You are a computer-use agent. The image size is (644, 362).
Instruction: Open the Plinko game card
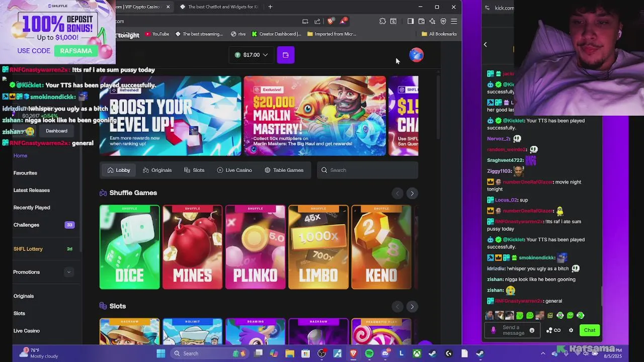(255, 247)
